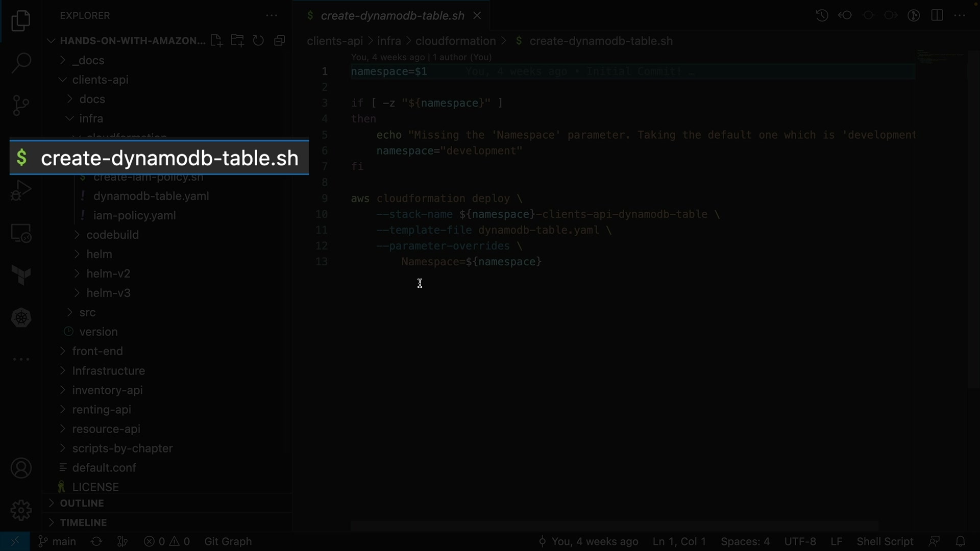Open the Manage gear settings menu

pos(21,510)
